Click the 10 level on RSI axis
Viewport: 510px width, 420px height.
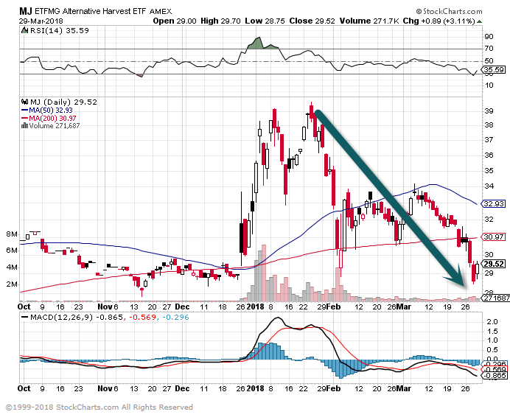[x=489, y=85]
